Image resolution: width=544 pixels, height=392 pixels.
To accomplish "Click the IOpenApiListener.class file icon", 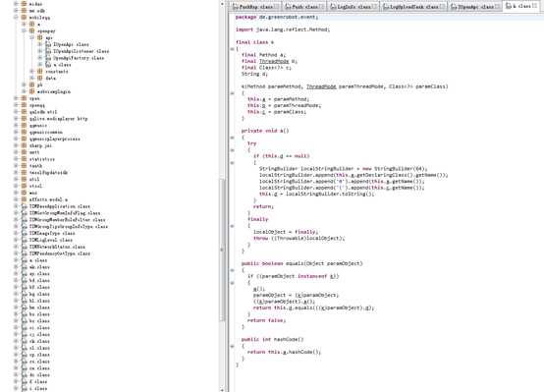I will coord(48,51).
